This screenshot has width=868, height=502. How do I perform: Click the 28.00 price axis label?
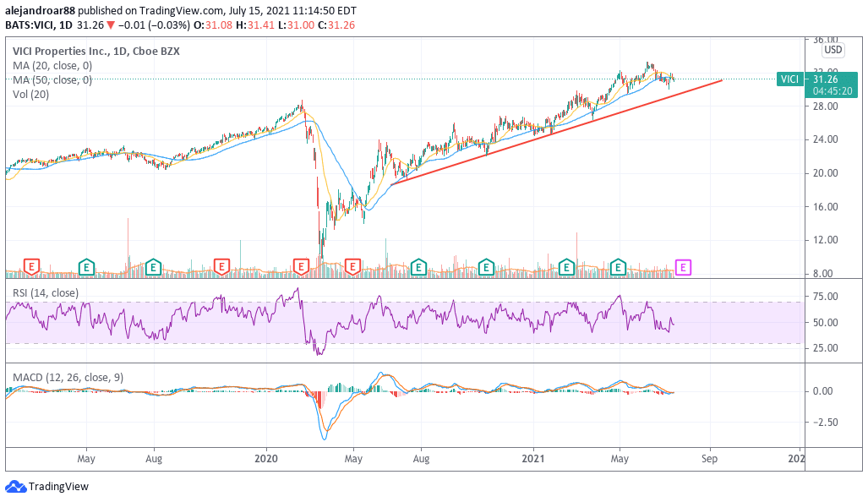[826, 106]
